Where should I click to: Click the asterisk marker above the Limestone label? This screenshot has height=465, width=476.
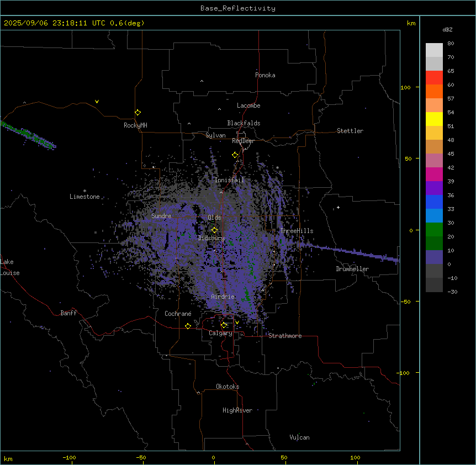click(x=84, y=191)
